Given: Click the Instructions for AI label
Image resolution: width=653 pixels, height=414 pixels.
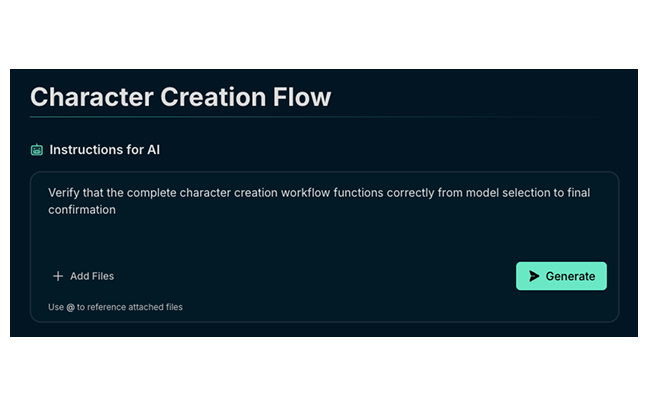Looking at the screenshot, I should point(104,150).
